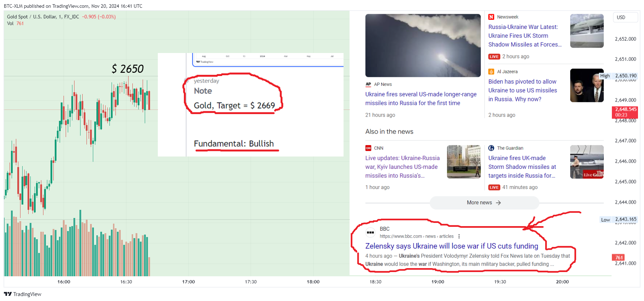Screen dimensions: 644x301
Task: Click the current price 2,648.545 label
Action: point(625,112)
